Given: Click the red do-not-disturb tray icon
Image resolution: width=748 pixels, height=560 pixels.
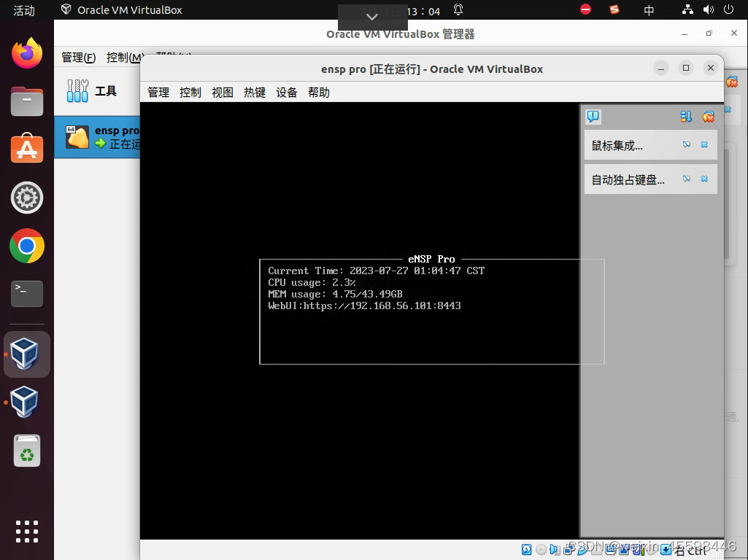Looking at the screenshot, I should coord(585,9).
